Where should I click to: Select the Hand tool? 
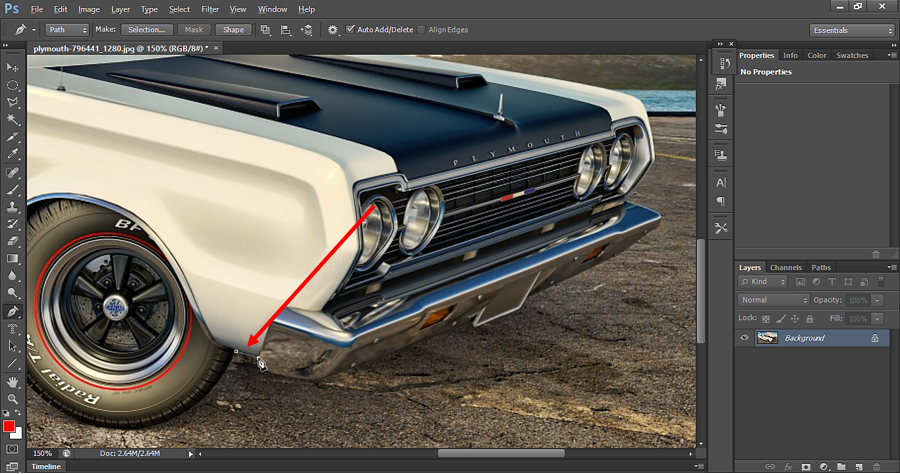click(x=12, y=382)
